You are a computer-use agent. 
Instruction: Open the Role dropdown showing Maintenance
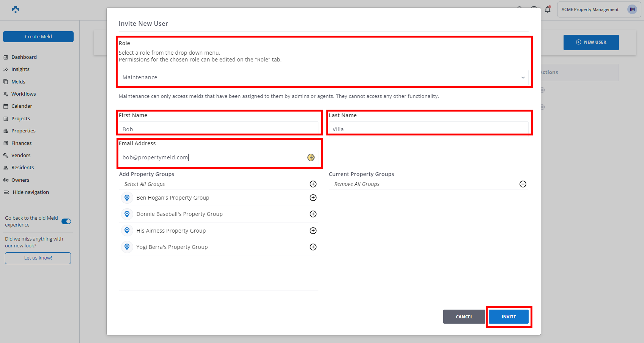click(323, 77)
